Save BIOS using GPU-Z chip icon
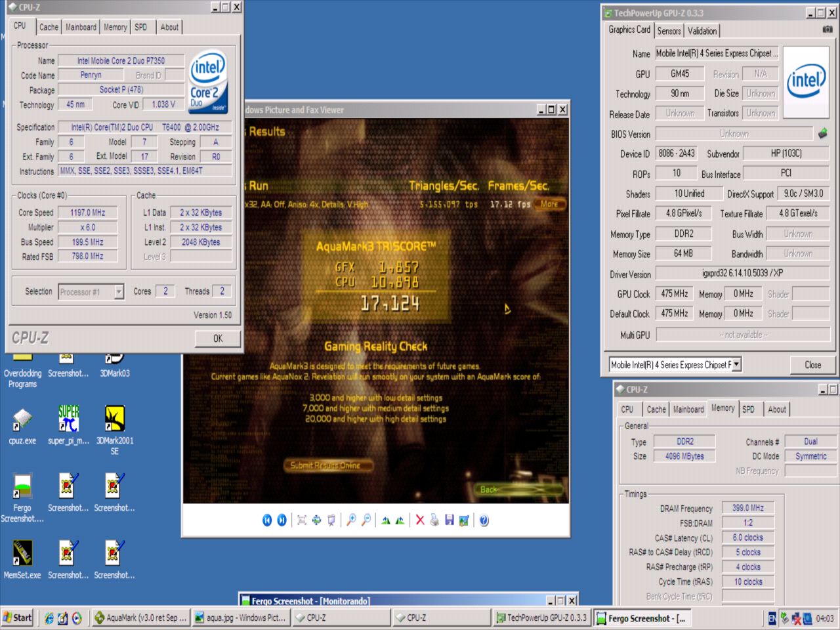 tap(822, 134)
